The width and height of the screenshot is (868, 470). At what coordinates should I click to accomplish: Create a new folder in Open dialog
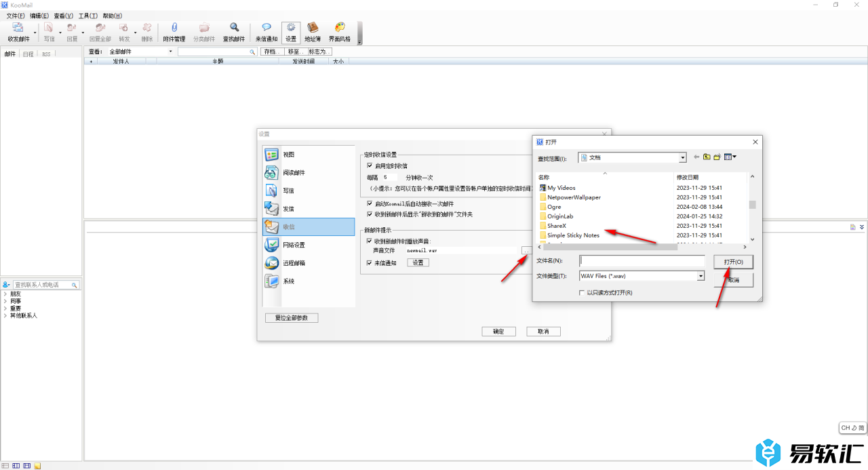(717, 157)
